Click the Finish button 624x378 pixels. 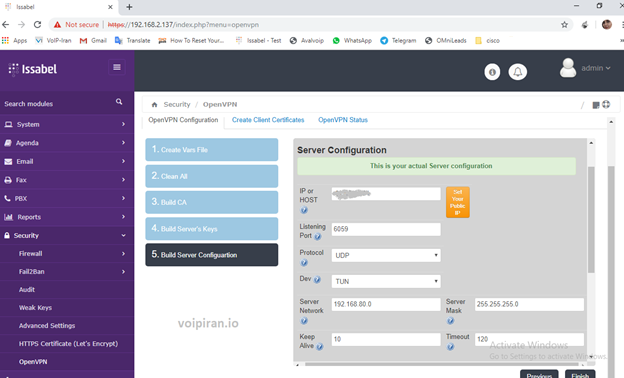coord(580,375)
